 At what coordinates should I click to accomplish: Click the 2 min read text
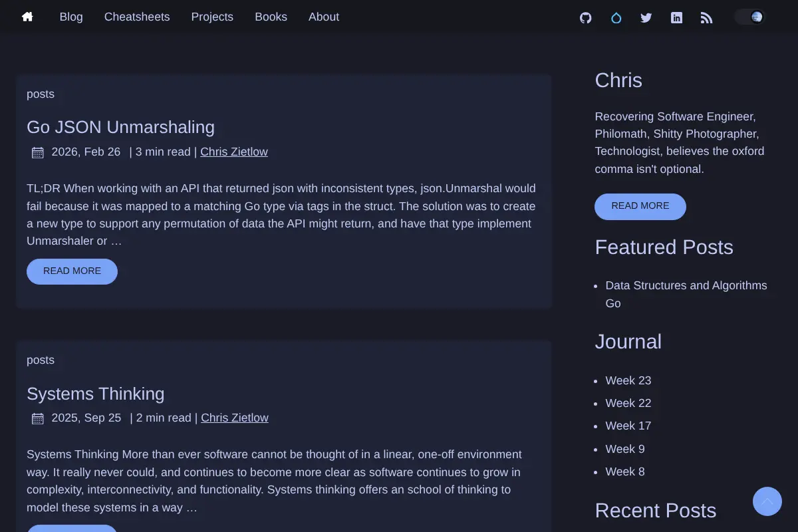[164, 418]
